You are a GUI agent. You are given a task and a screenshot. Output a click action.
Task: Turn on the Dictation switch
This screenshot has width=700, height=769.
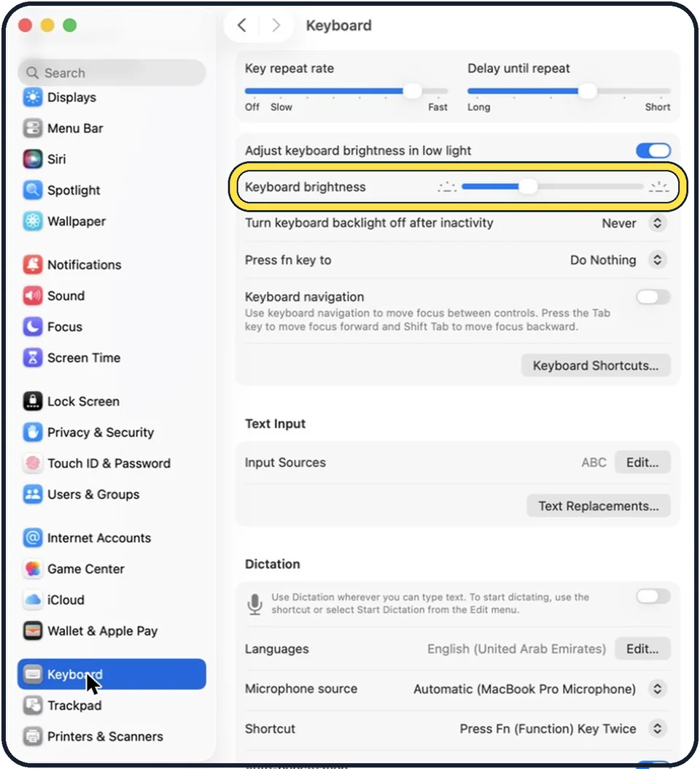point(653,596)
